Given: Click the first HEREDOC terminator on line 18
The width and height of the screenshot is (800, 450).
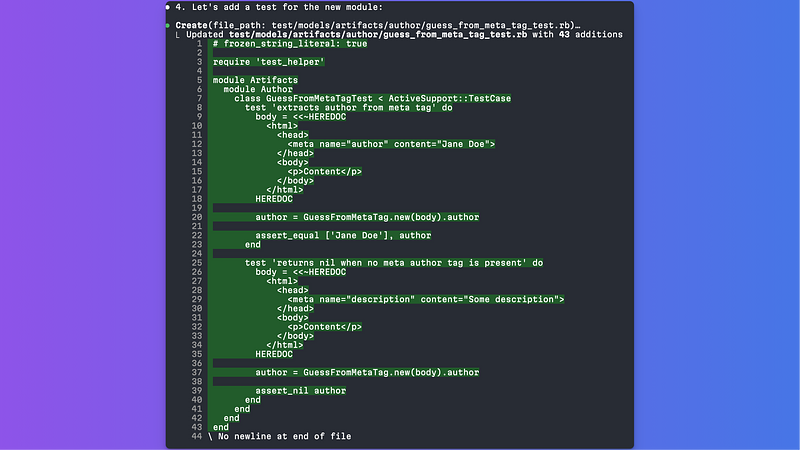Looking at the screenshot, I should tap(274, 199).
